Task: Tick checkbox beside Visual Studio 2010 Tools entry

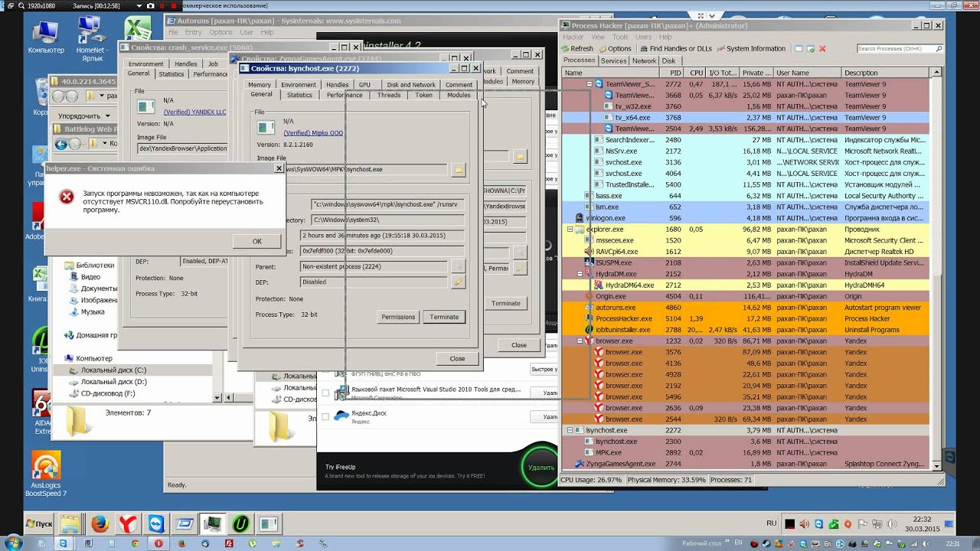Action: click(325, 393)
